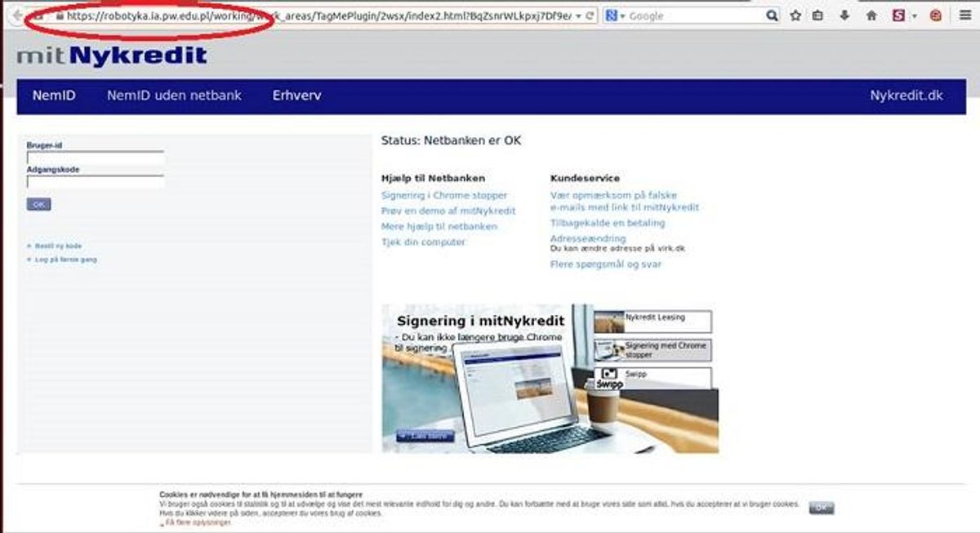Click the Hjælp til Netbanken heading
The width and height of the screenshot is (980, 533).
click(x=433, y=178)
